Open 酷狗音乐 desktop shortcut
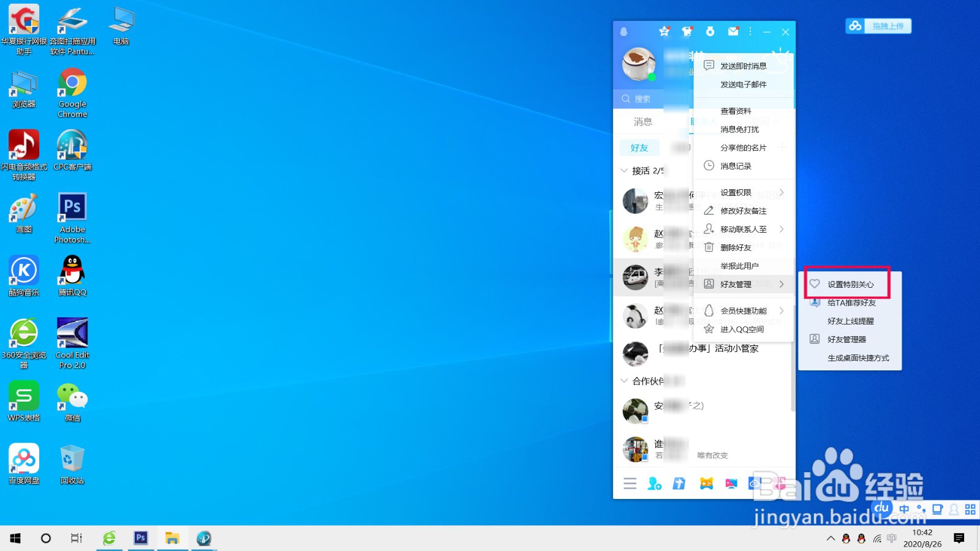The image size is (980, 551). coord(24,275)
